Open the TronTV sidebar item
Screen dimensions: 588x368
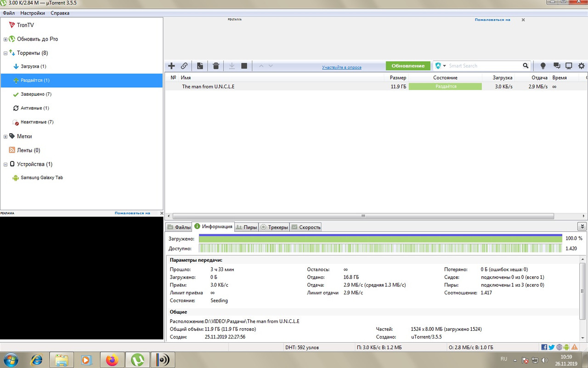[x=25, y=25]
